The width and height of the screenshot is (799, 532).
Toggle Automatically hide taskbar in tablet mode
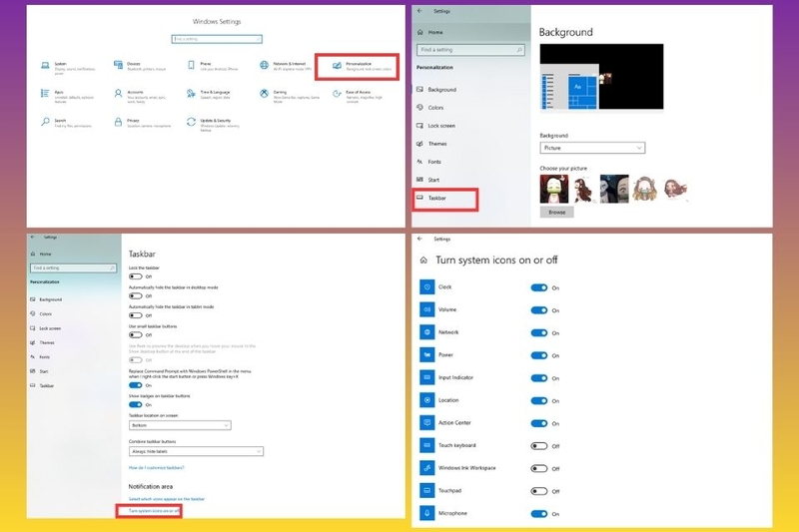pos(136,315)
